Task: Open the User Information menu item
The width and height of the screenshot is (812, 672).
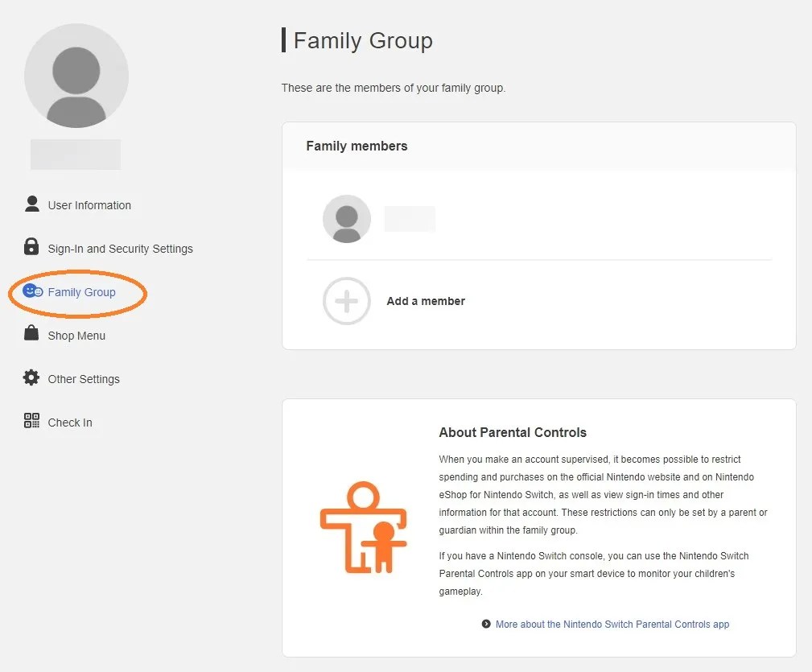Action: [x=89, y=205]
